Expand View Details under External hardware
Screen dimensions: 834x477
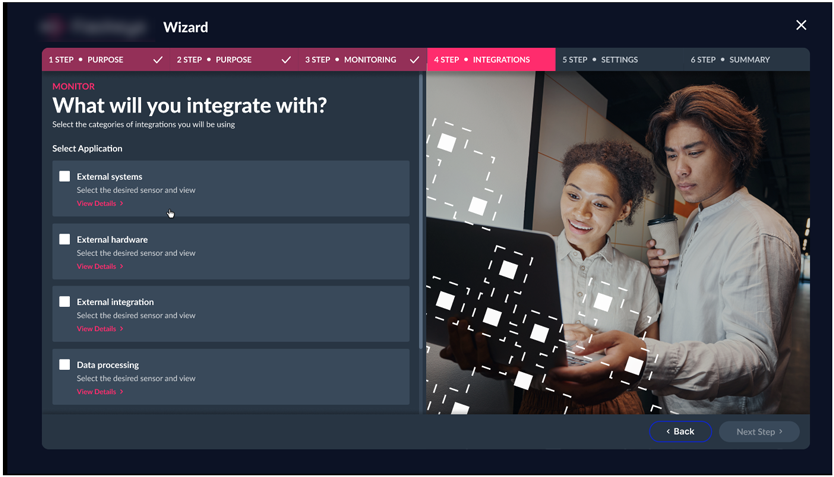(99, 266)
